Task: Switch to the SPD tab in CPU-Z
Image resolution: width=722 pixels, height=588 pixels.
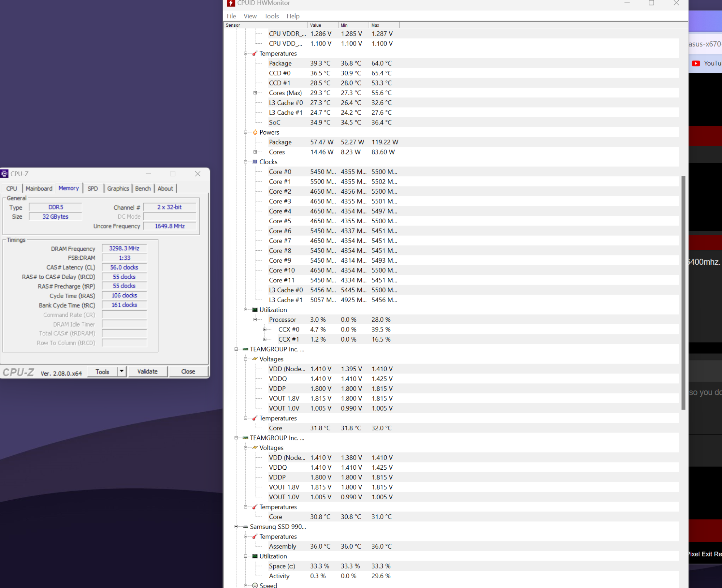Action: [x=93, y=189]
